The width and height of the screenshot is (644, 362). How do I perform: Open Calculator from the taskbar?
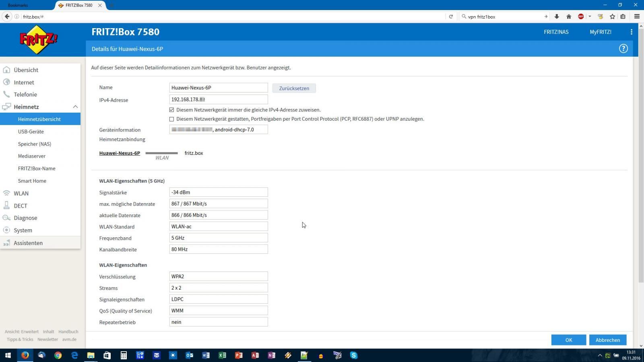(x=124, y=355)
